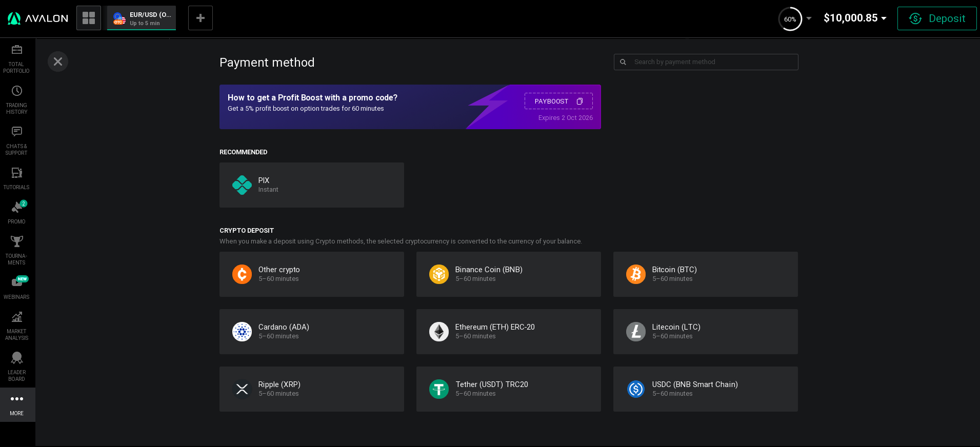Click the 'Payment method' page title
Image resolution: width=980 pixels, height=447 pixels.
(267, 63)
